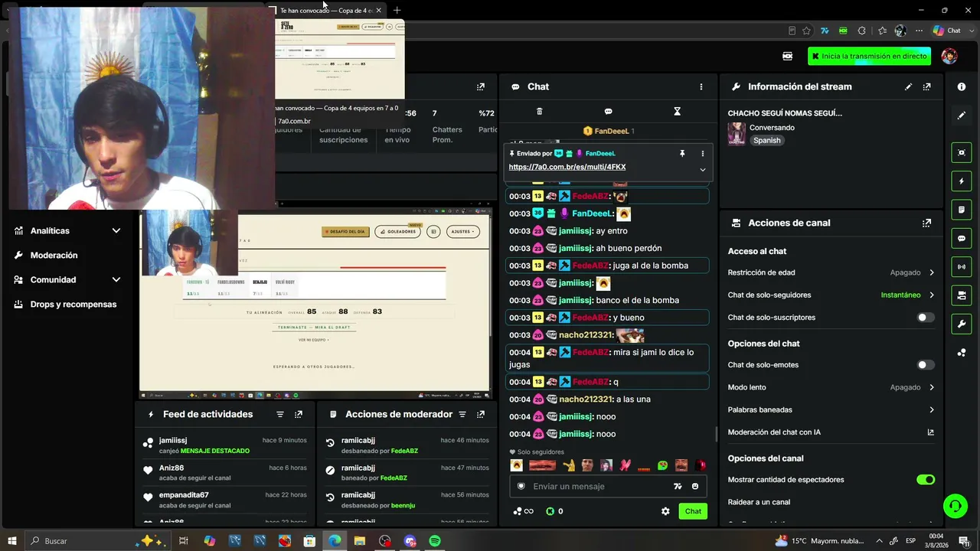Click Raidear a un canal
Screen dimensions: 980x551
point(759,502)
